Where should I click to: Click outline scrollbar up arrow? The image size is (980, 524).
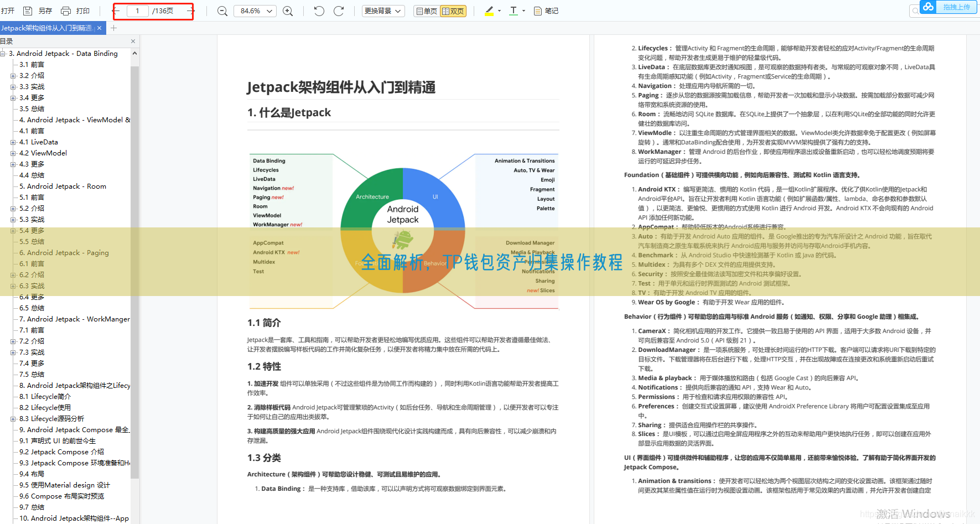tap(134, 54)
